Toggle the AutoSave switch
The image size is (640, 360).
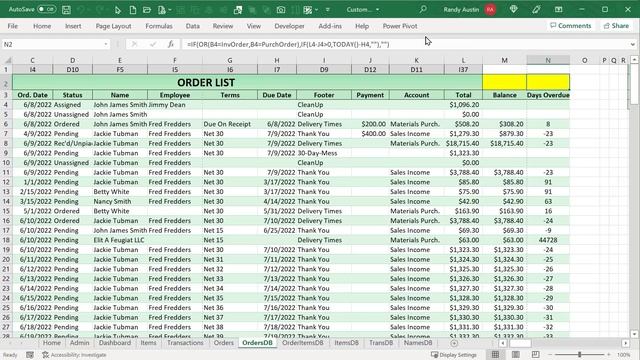46,9
